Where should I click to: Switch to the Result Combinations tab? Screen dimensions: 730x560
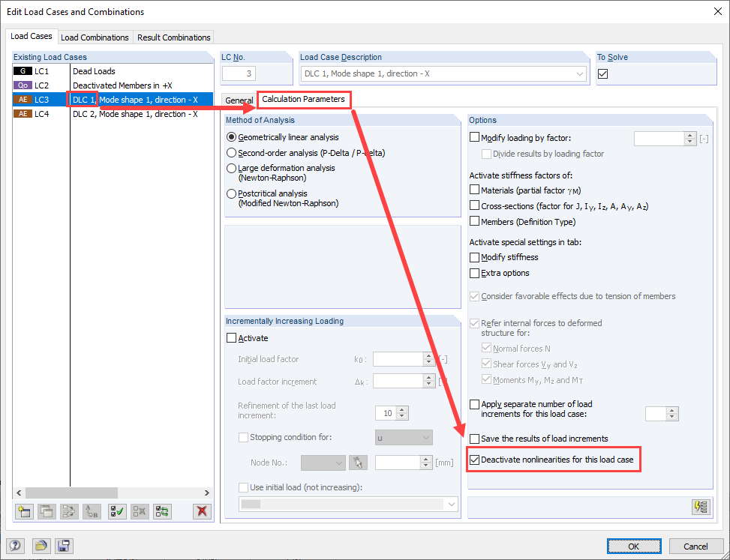point(173,37)
